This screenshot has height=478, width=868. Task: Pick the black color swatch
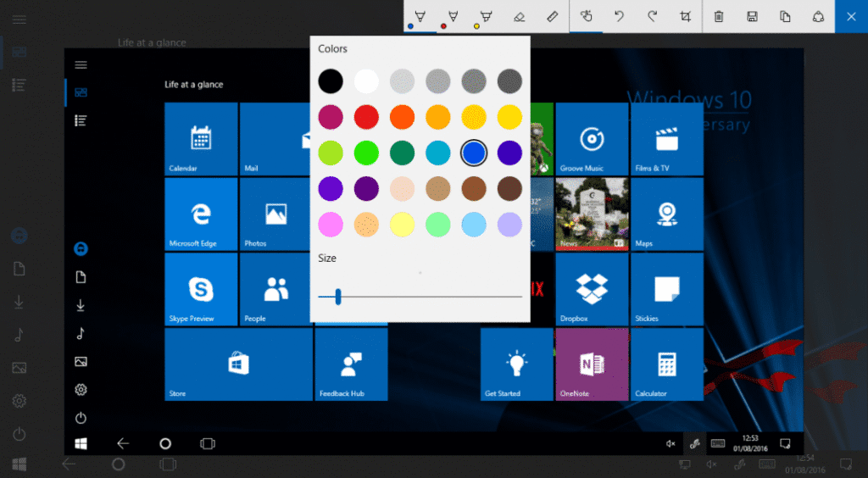coord(331,81)
